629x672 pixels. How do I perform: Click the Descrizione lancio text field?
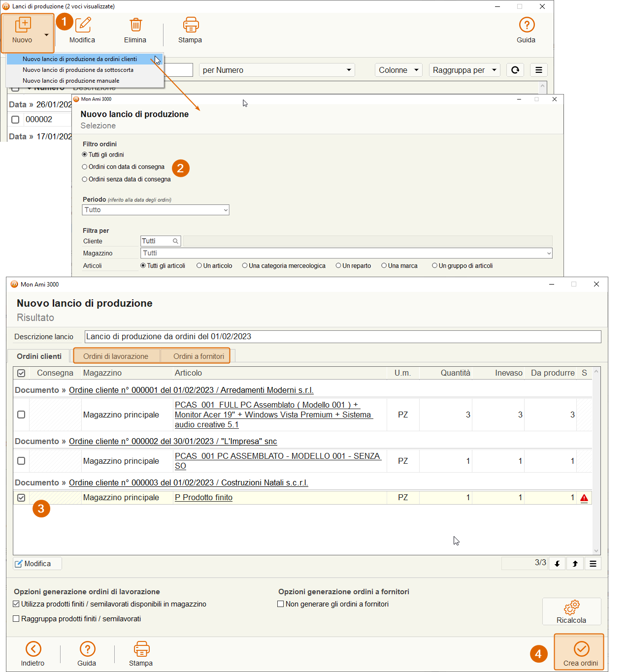tap(343, 337)
